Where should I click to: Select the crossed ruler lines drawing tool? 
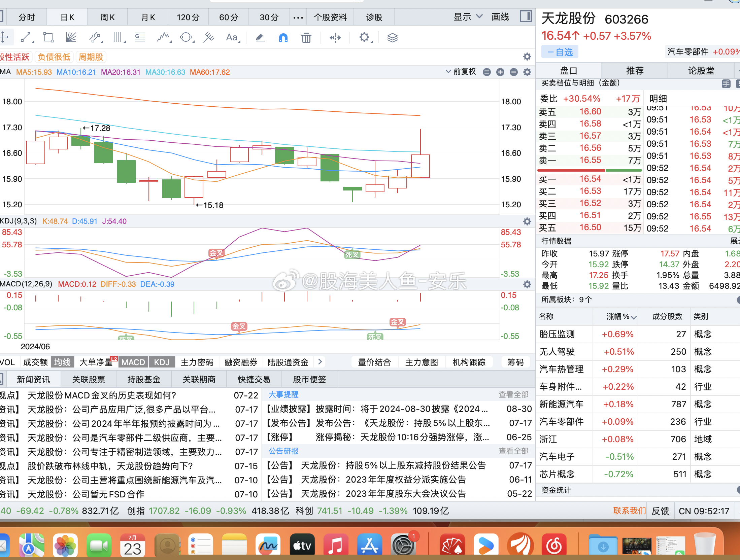click(209, 37)
